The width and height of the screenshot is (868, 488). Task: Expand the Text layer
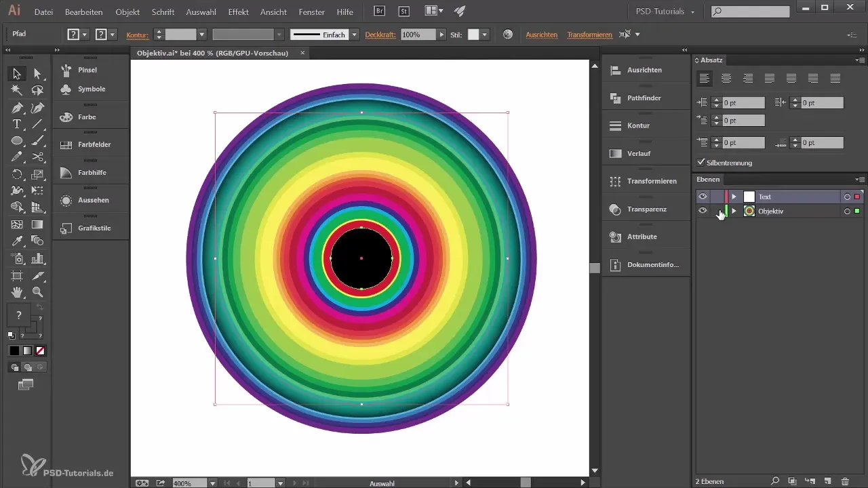point(734,197)
